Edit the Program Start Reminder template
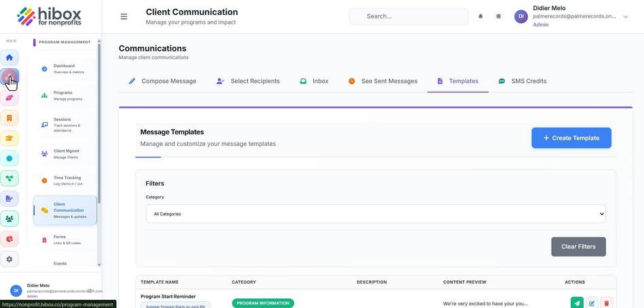The image size is (644, 308). [x=592, y=303]
